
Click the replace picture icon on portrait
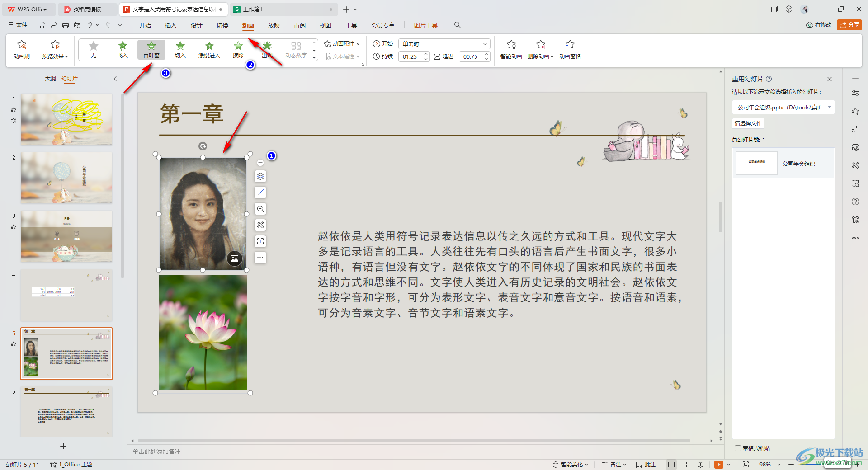[235, 258]
